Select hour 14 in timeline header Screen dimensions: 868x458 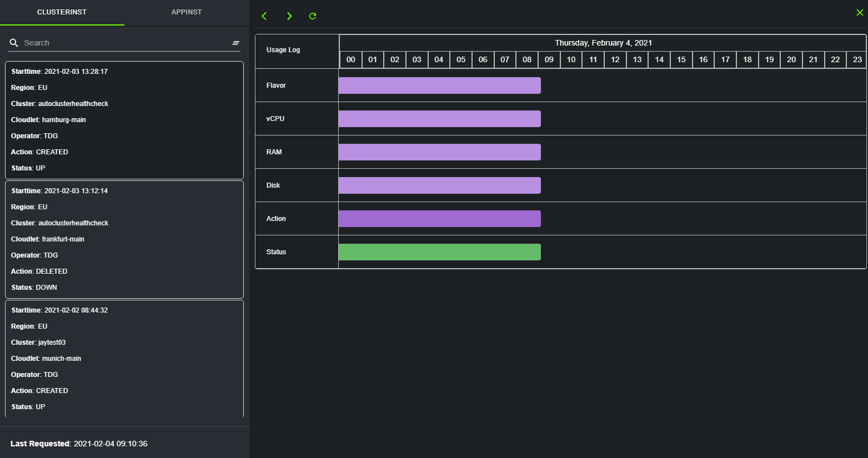tap(659, 59)
